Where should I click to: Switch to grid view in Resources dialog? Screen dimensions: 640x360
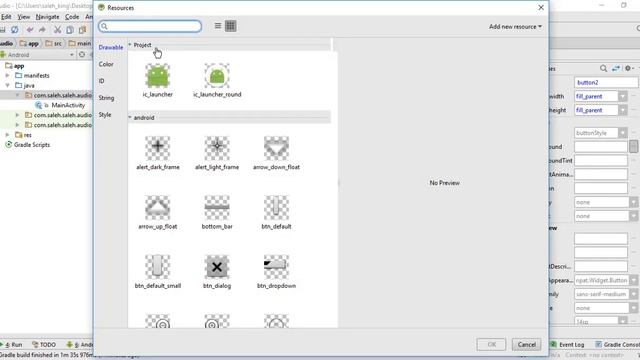(231, 26)
